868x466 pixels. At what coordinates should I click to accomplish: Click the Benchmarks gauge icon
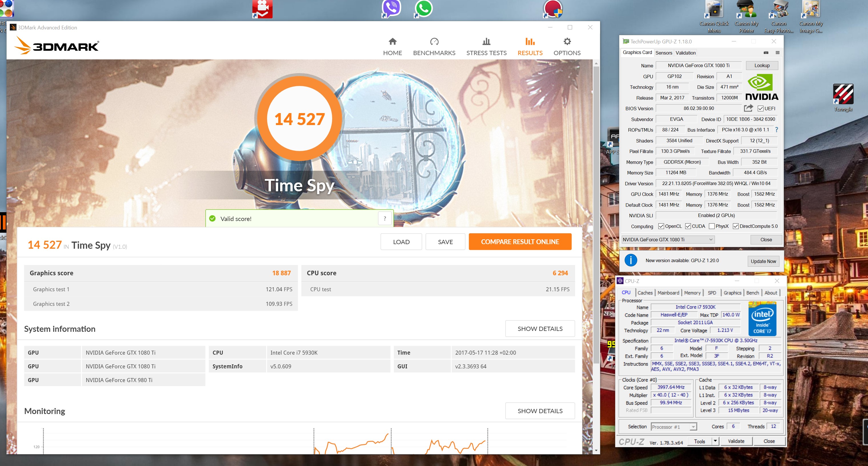coord(434,41)
